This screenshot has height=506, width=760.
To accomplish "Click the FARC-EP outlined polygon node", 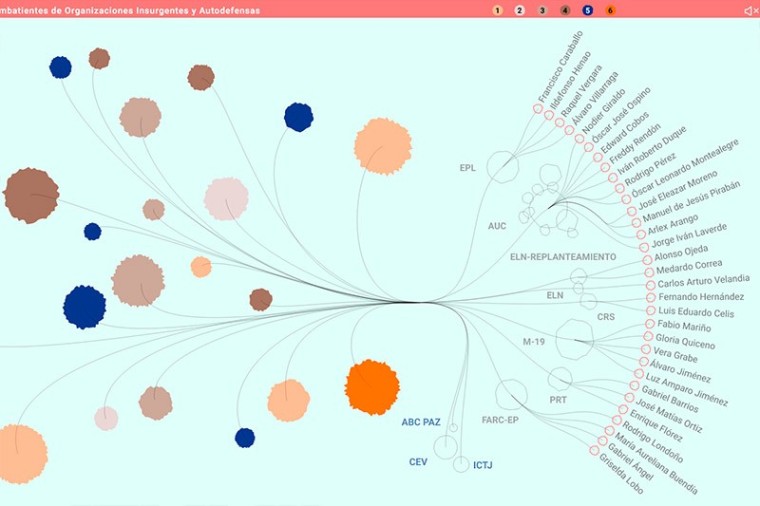I will coord(511,394).
